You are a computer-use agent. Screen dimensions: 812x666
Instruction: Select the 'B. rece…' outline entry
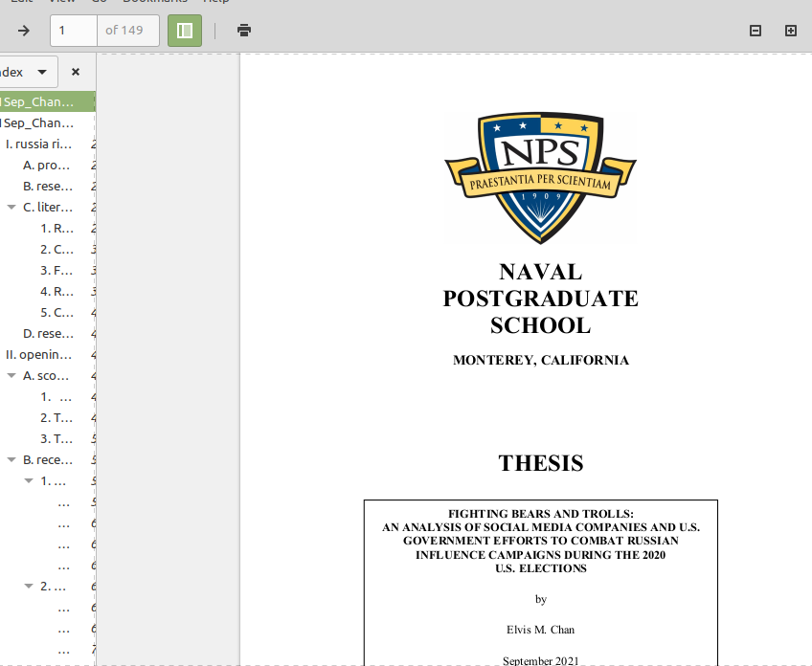pos(48,460)
